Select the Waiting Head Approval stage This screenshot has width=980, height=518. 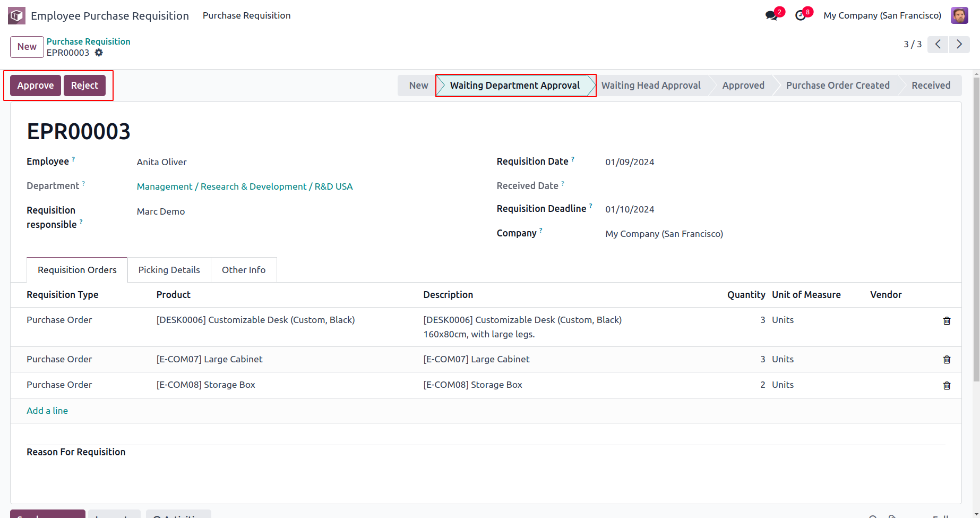point(651,86)
